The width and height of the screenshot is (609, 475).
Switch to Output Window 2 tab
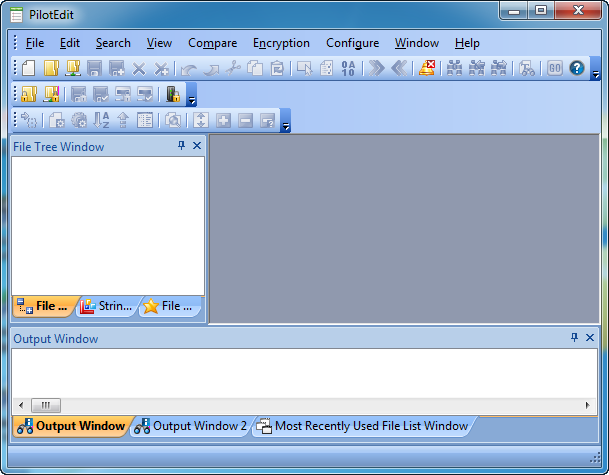[x=190, y=426]
